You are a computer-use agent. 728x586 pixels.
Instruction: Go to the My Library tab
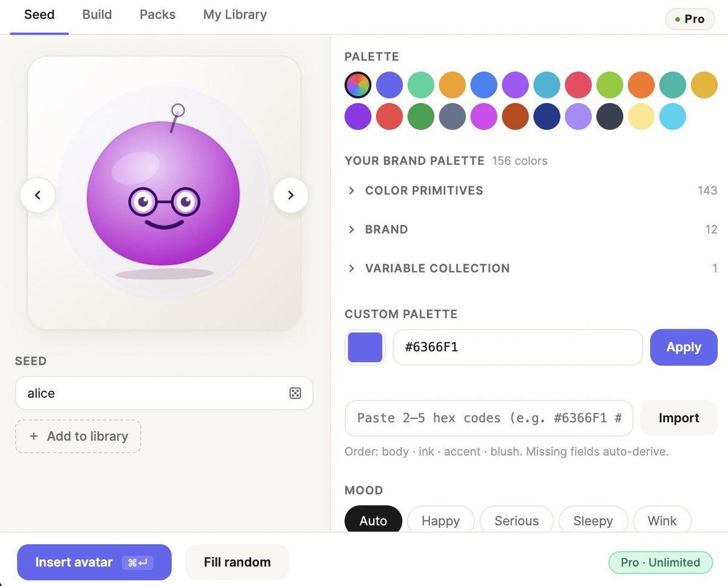click(x=235, y=15)
